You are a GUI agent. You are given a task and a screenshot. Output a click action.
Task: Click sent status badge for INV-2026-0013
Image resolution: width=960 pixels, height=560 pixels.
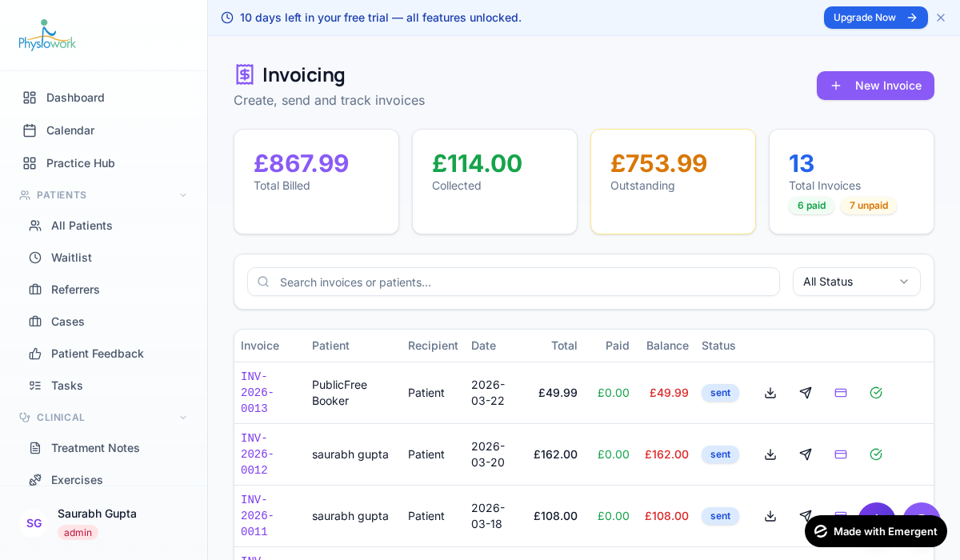click(720, 393)
